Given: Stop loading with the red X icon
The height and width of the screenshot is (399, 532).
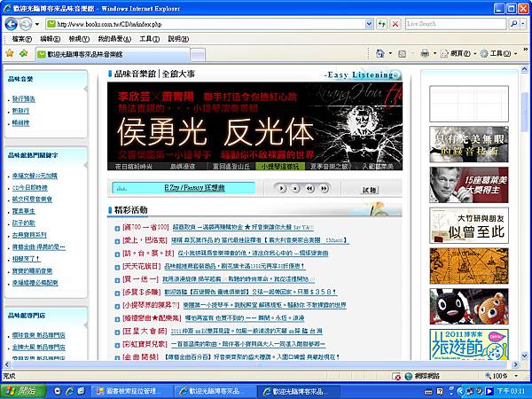Looking at the screenshot, I should pos(395,24).
